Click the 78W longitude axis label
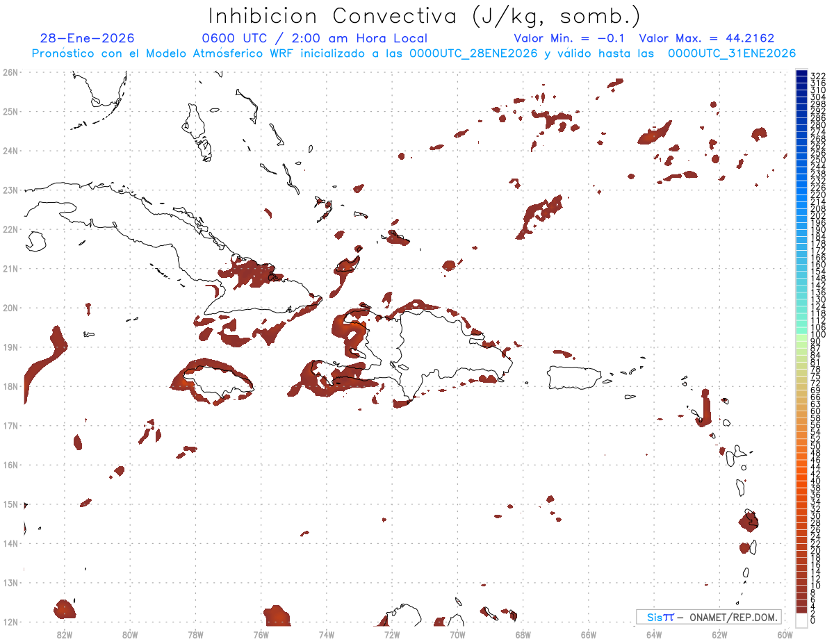This screenshot has height=644, width=834. (195, 634)
